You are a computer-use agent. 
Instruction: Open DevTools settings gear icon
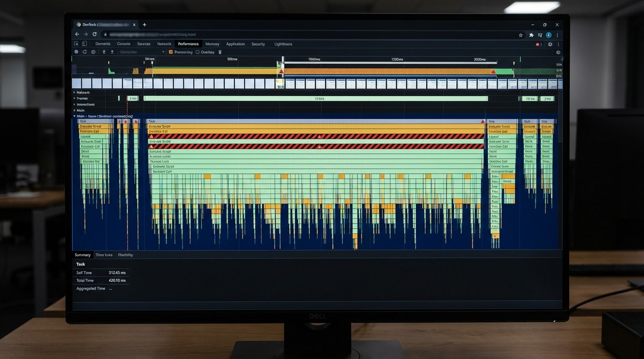pyautogui.click(x=550, y=44)
